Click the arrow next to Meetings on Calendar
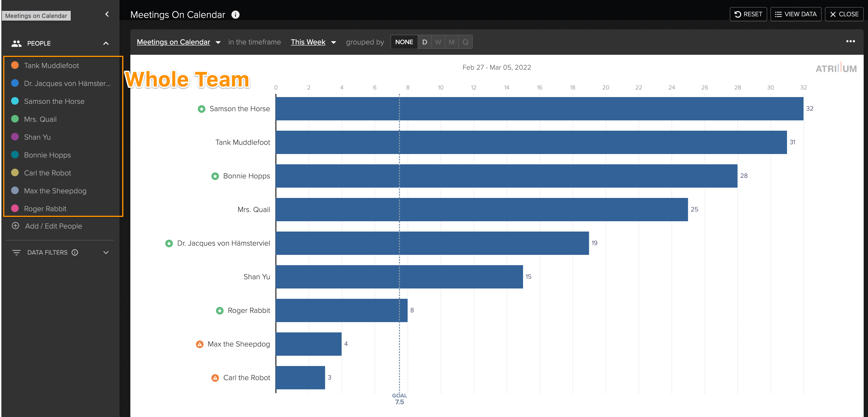The image size is (868, 417). pos(218,43)
